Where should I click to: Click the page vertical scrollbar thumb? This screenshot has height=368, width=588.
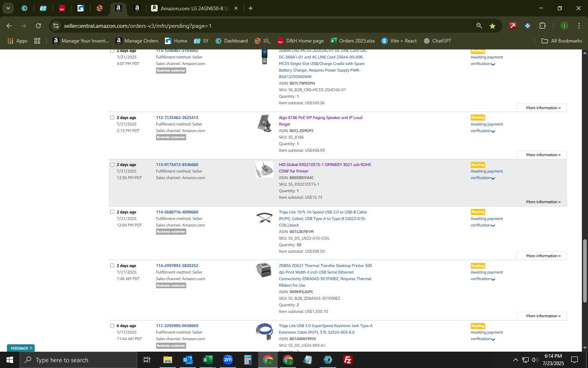pyautogui.click(x=585, y=271)
